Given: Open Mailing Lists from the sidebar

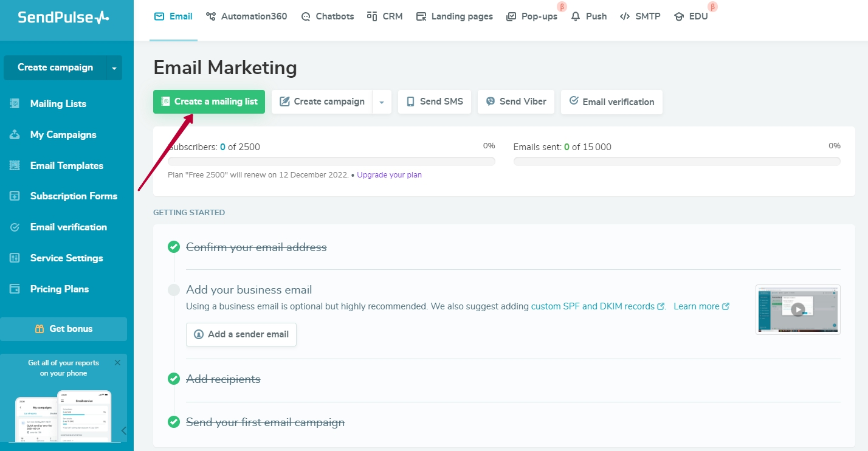Looking at the screenshot, I should (x=58, y=104).
